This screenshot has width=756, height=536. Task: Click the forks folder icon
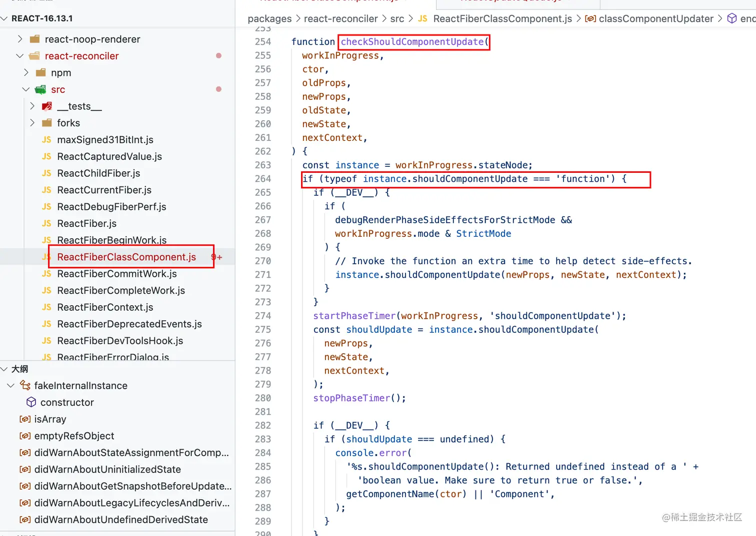47,123
